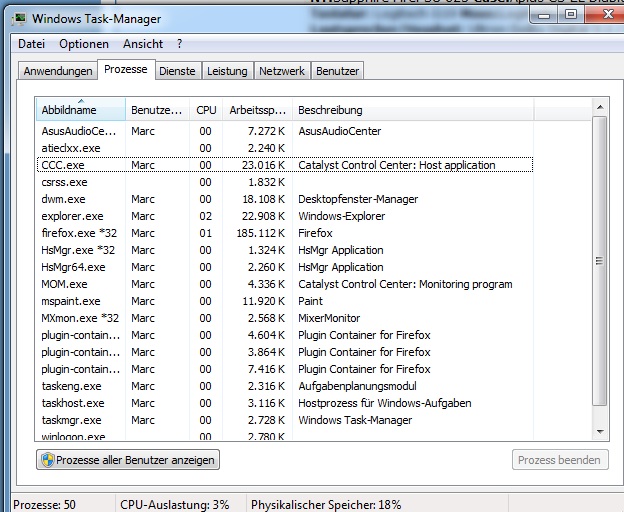Image resolution: width=624 pixels, height=512 pixels.
Task: Switch to the Netzwerk tab
Action: (x=282, y=71)
